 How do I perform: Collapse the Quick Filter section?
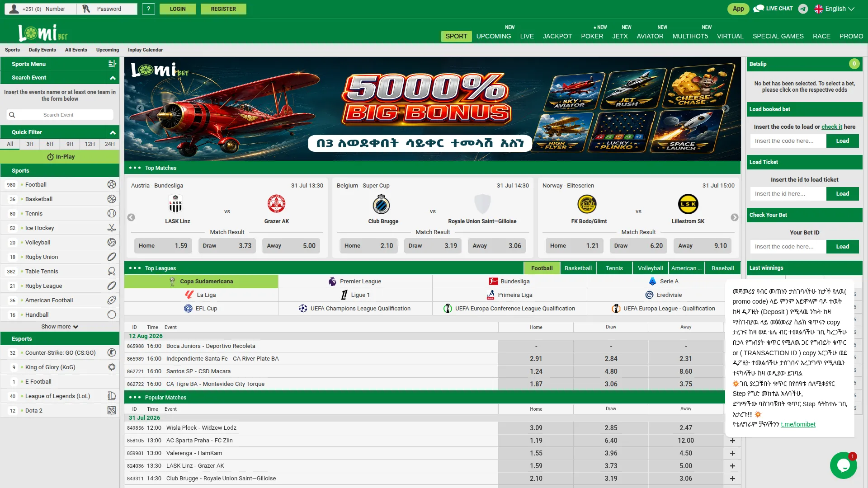(113, 132)
